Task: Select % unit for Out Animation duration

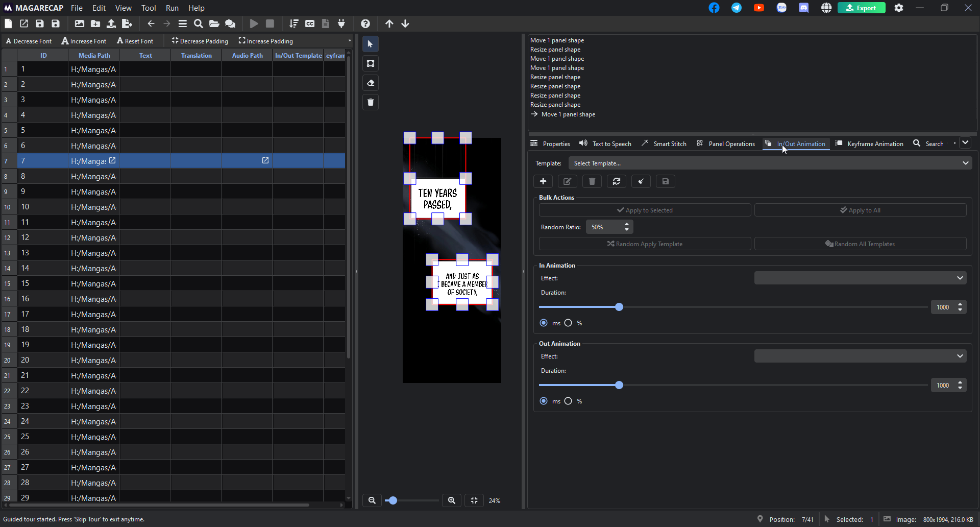Action: (x=568, y=401)
